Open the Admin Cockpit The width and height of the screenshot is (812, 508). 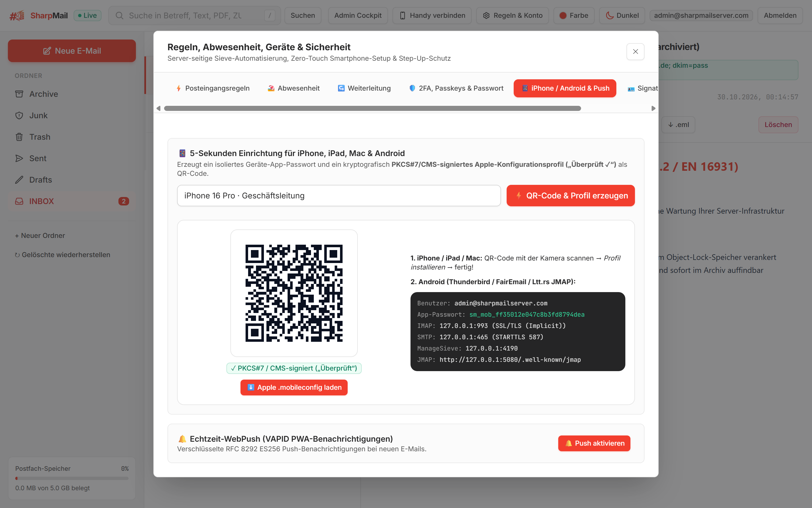click(358, 16)
